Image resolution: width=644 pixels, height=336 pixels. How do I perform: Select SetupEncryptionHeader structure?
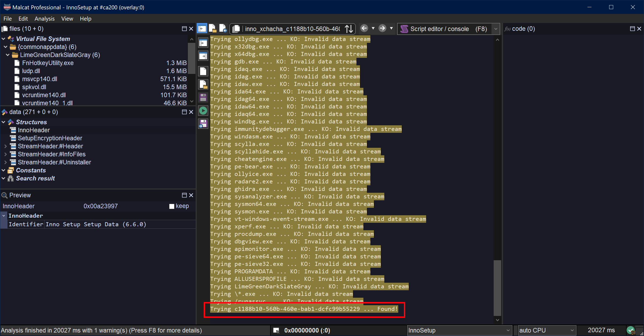point(50,138)
